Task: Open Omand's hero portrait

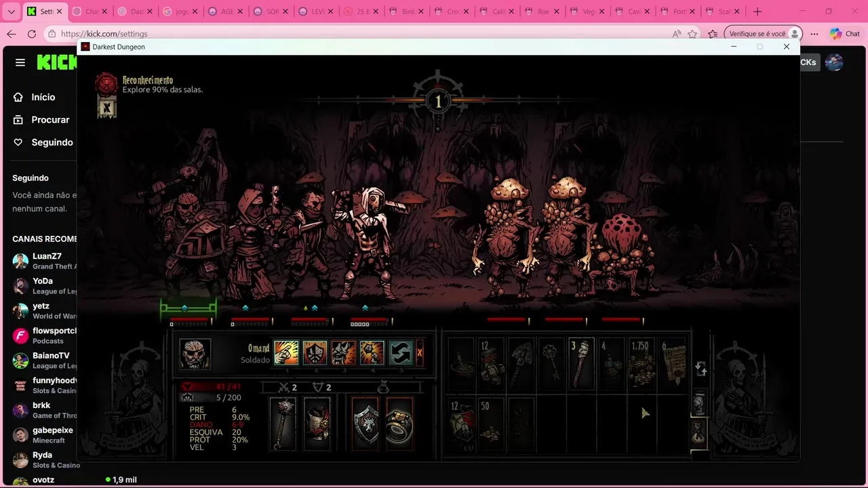Action: [195, 354]
